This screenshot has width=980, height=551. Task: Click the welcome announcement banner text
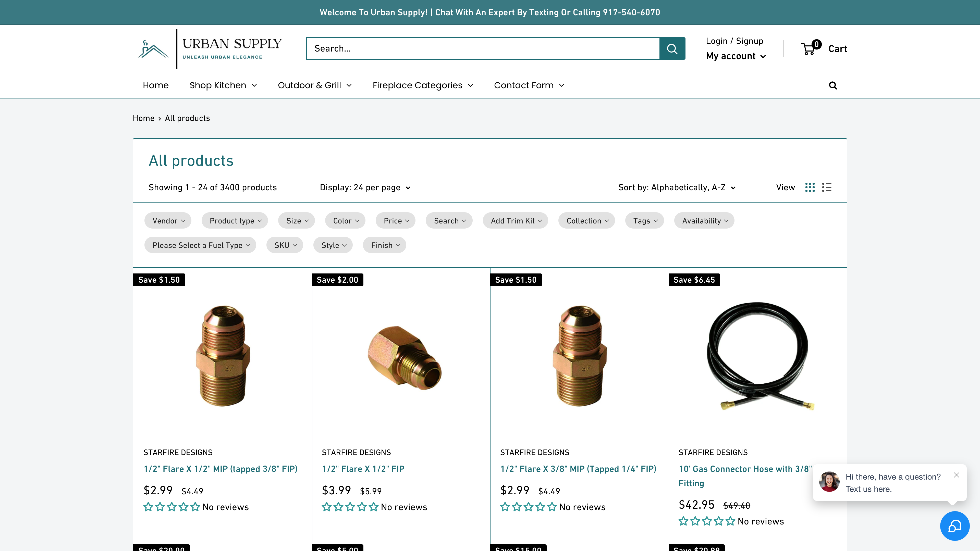pos(490,12)
